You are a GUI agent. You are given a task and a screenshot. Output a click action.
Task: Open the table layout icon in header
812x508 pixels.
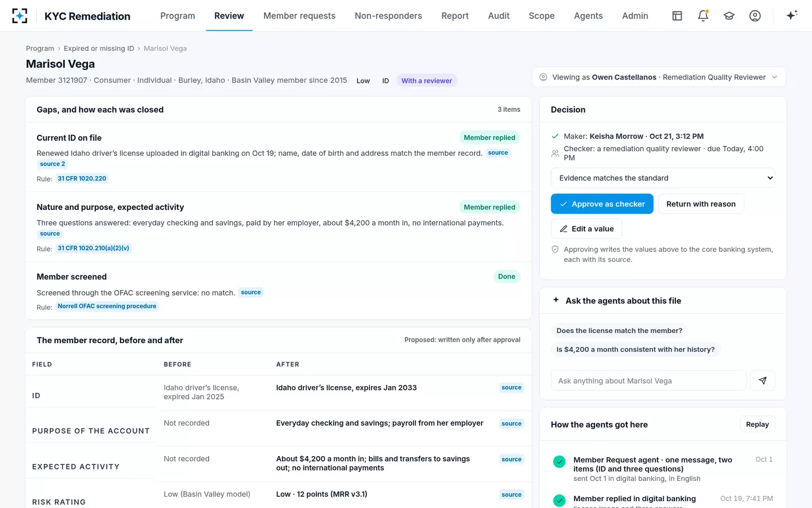(677, 16)
